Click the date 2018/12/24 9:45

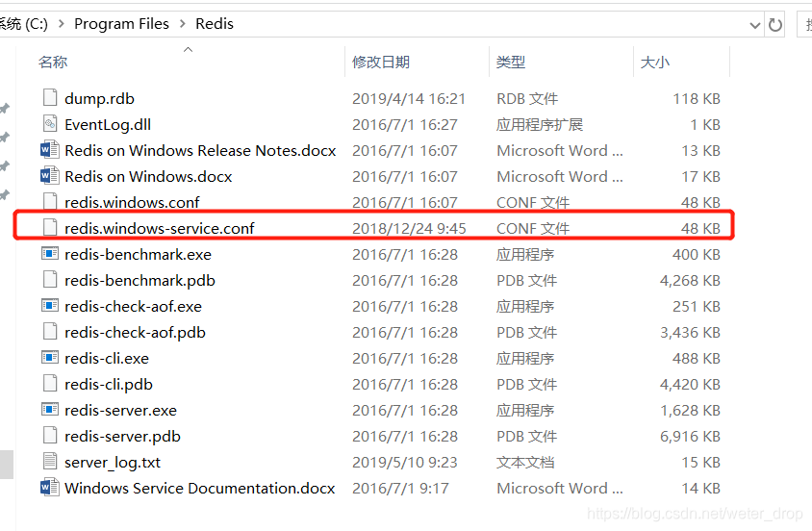[x=409, y=228]
